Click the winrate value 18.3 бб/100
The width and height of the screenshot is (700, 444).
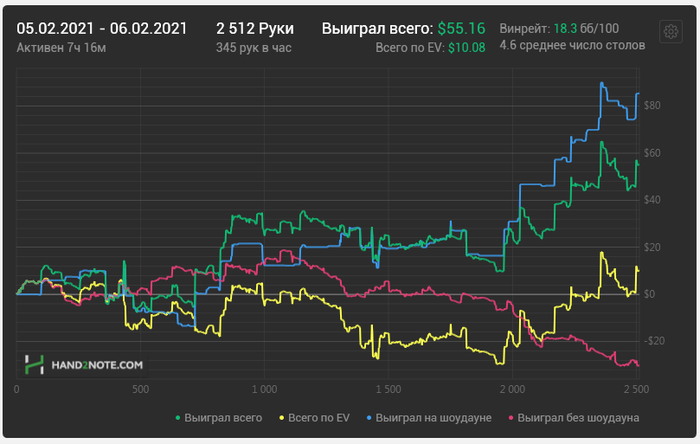(586, 29)
